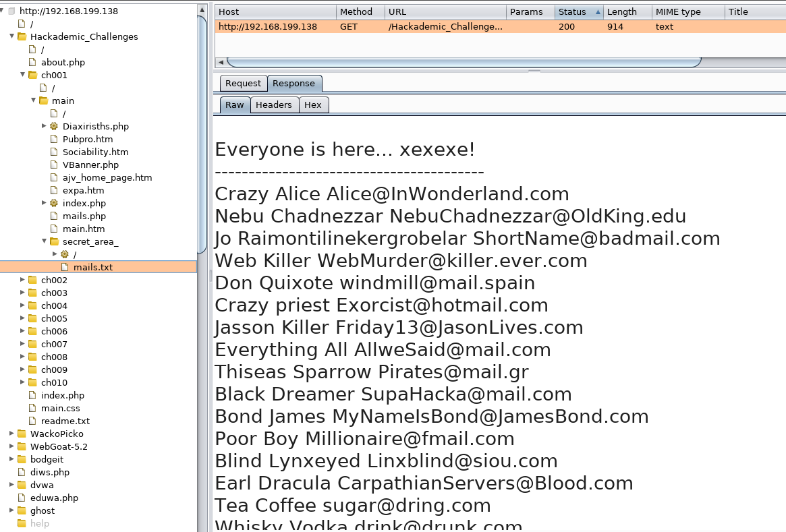Open the Hex view tab
Screen dimensions: 786x532
click(x=313, y=105)
